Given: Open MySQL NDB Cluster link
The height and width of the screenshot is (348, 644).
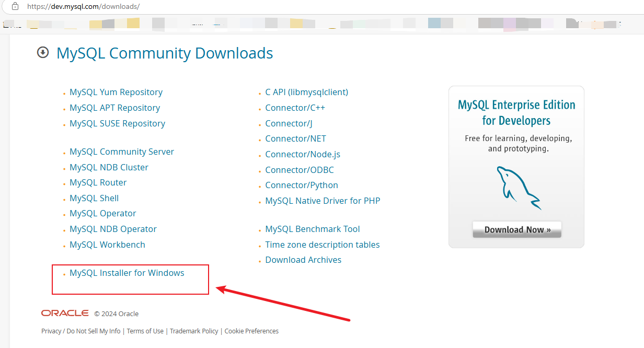Looking at the screenshot, I should point(109,167).
